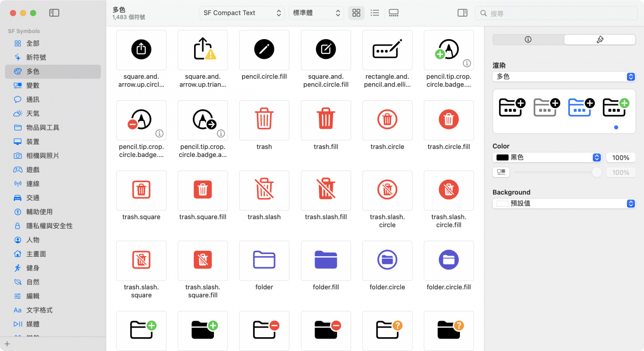644x351 pixels.
Task: Toggle the inspector panel button
Action: 462,13
